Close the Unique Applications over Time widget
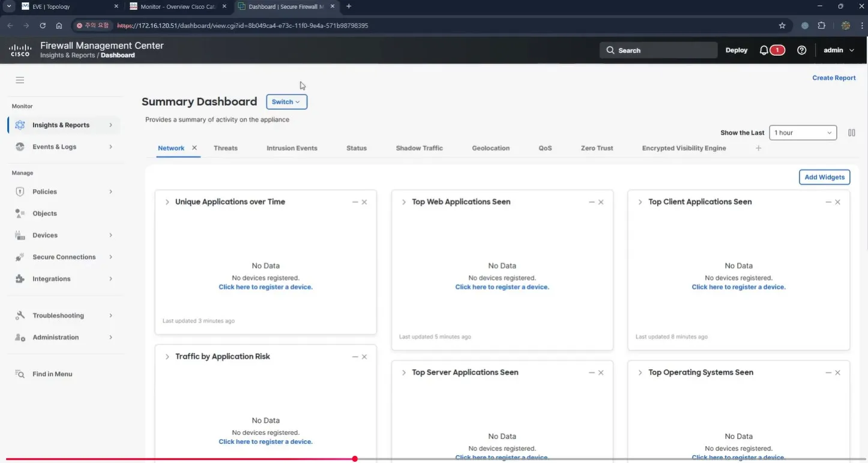This screenshot has width=868, height=463. [x=364, y=202]
